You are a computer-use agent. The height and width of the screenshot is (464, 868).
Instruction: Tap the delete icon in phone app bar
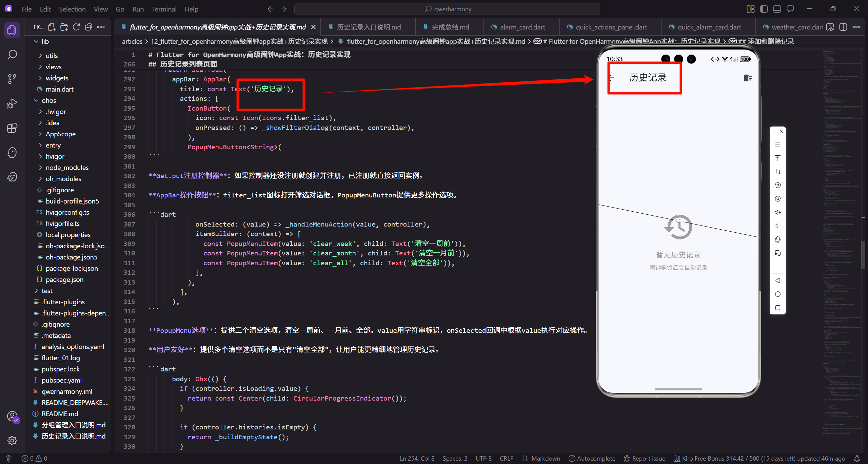(x=748, y=78)
